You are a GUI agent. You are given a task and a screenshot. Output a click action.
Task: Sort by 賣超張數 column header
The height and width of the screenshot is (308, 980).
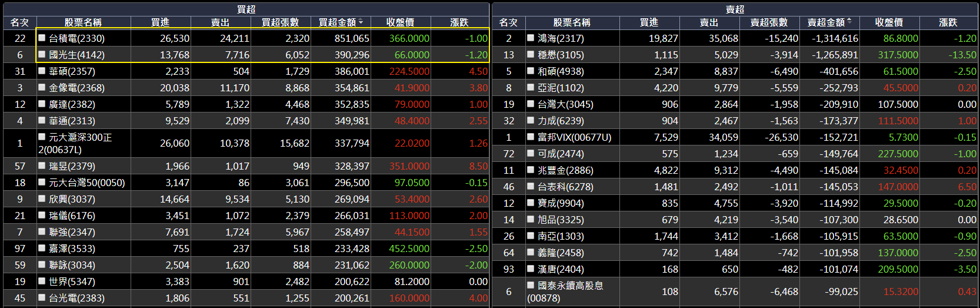(x=769, y=22)
